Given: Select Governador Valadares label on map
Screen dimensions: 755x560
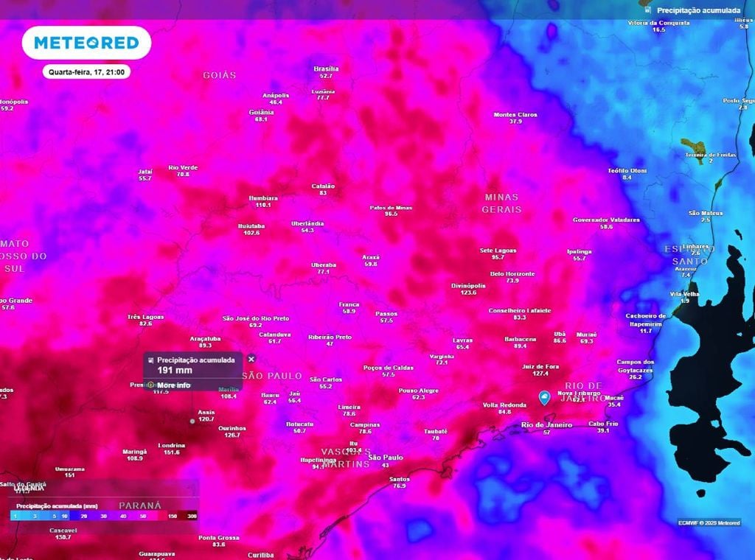Looking at the screenshot, I should coord(605,220).
